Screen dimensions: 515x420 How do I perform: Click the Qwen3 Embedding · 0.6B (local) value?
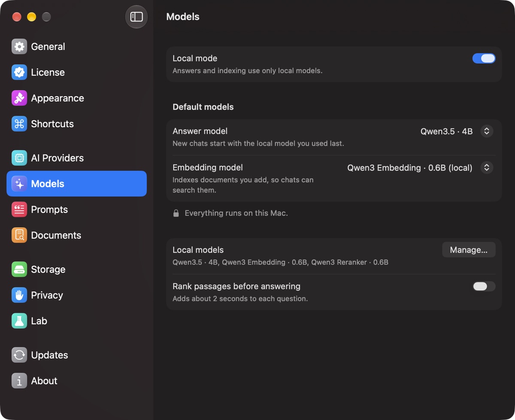(410, 168)
